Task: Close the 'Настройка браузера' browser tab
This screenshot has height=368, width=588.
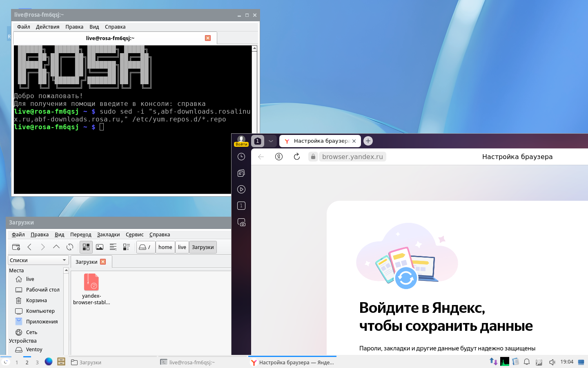Action: pyautogui.click(x=354, y=141)
